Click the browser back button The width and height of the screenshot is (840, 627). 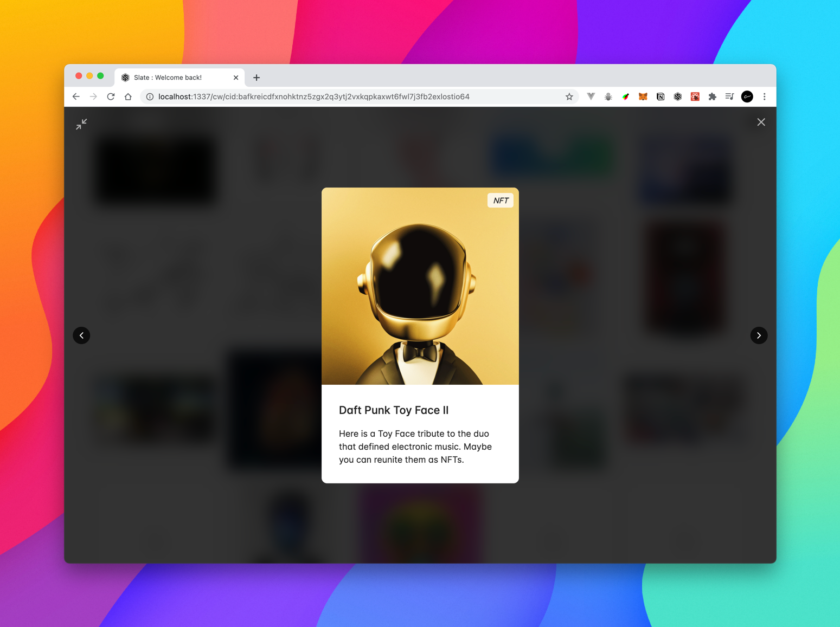(76, 96)
